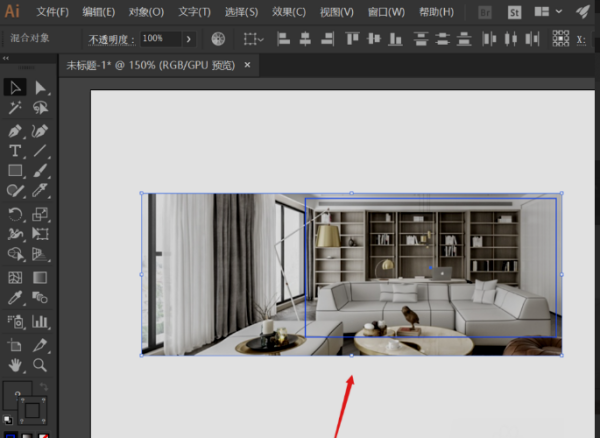Open the 效果(C) menu

(x=289, y=12)
